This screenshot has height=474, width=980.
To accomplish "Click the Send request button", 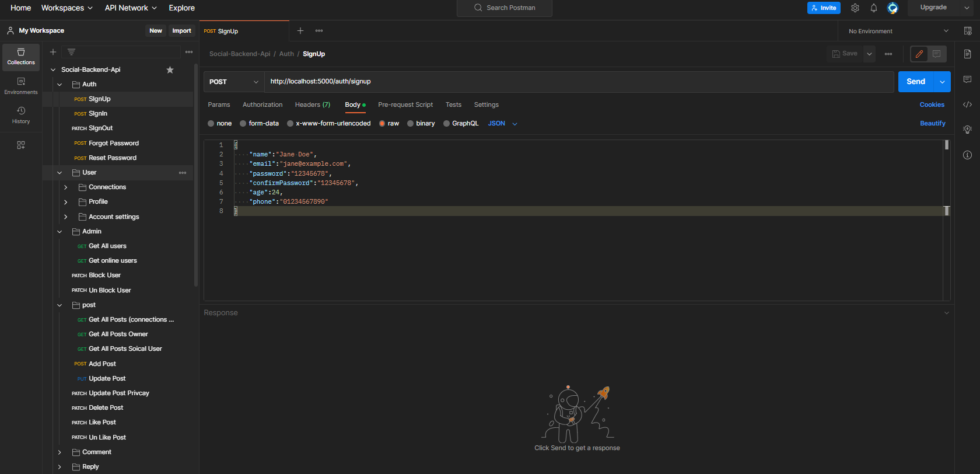I will 916,82.
